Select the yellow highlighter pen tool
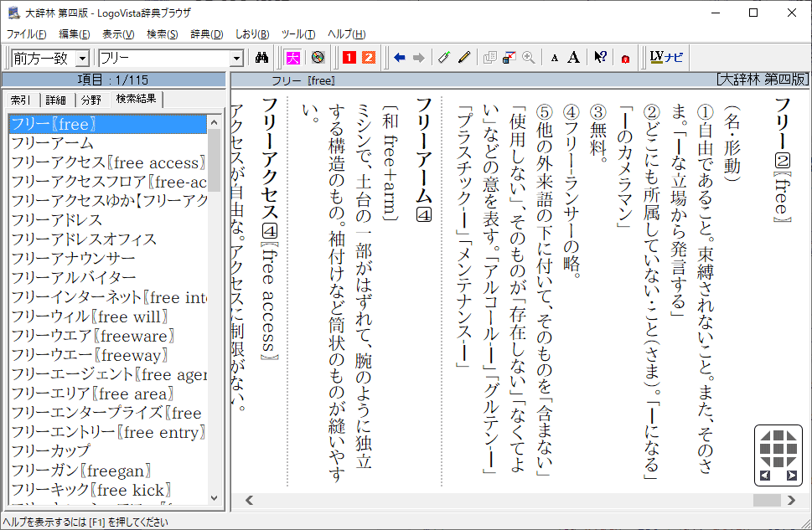The image size is (812, 530). pyautogui.click(x=463, y=58)
